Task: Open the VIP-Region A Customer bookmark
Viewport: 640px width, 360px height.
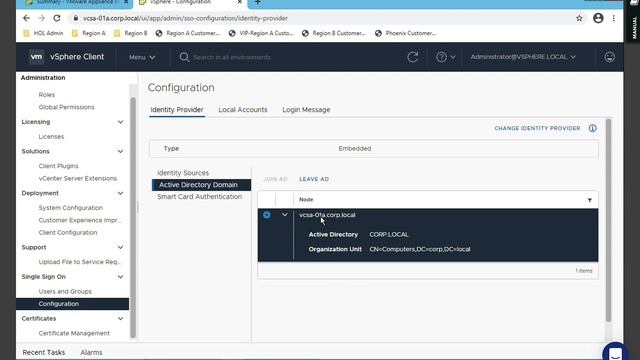Action: point(261,33)
